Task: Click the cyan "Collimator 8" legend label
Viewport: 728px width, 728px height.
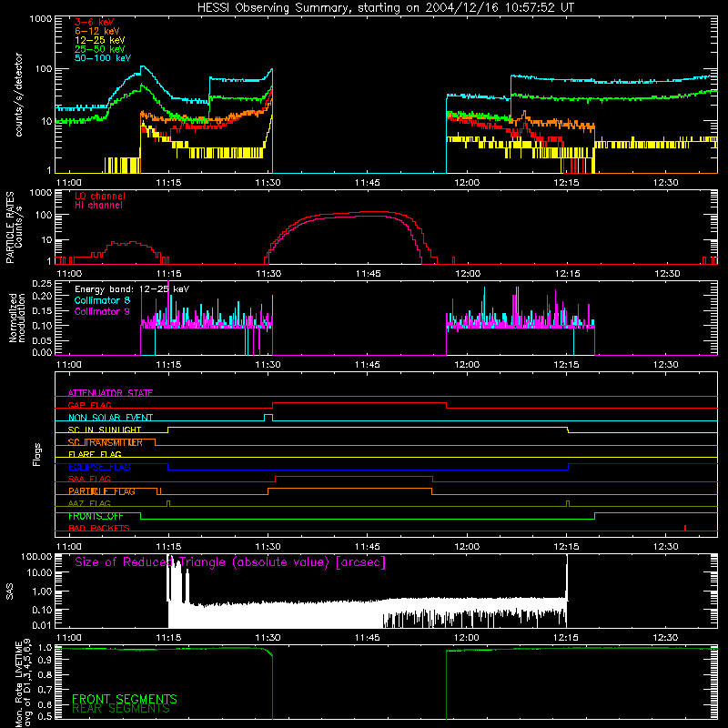Action: pyautogui.click(x=102, y=300)
